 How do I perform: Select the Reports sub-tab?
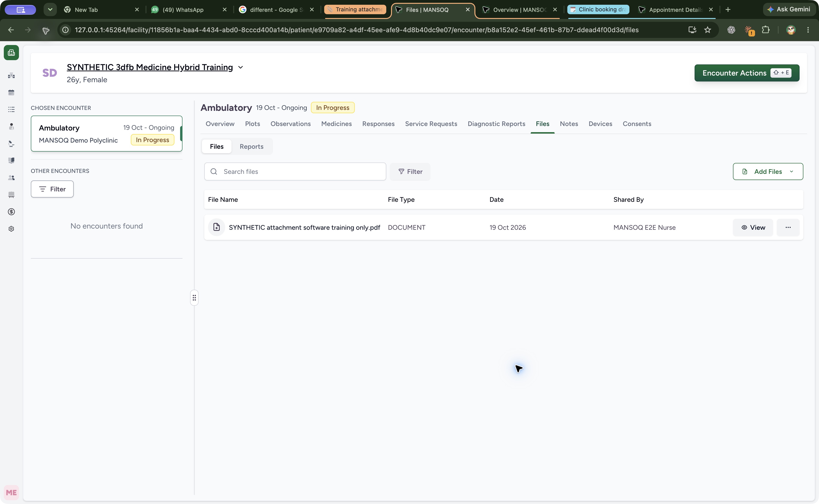pos(251,146)
